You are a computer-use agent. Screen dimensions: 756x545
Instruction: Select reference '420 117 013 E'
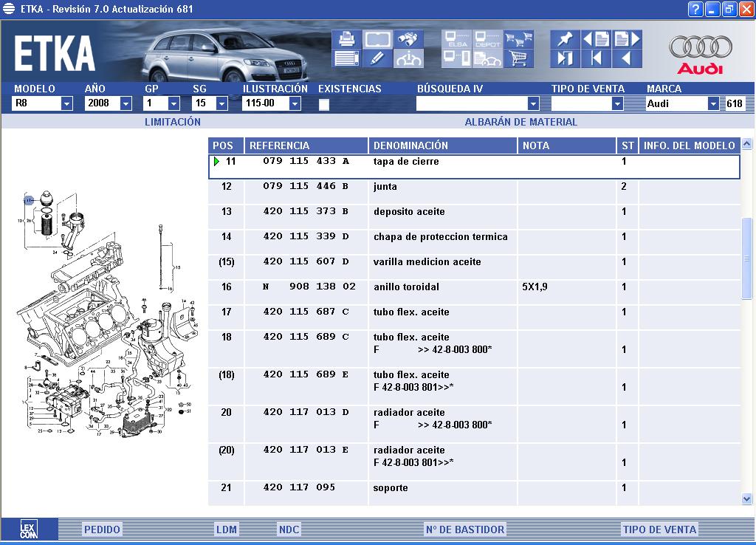click(x=306, y=450)
